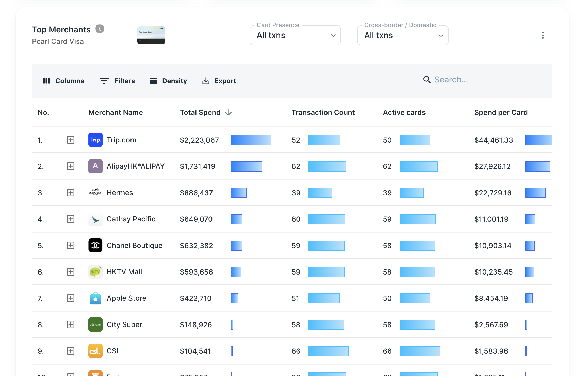This screenshot has height=376, width=588.
Task: Click the CSL merchant icon
Action: pyautogui.click(x=95, y=351)
